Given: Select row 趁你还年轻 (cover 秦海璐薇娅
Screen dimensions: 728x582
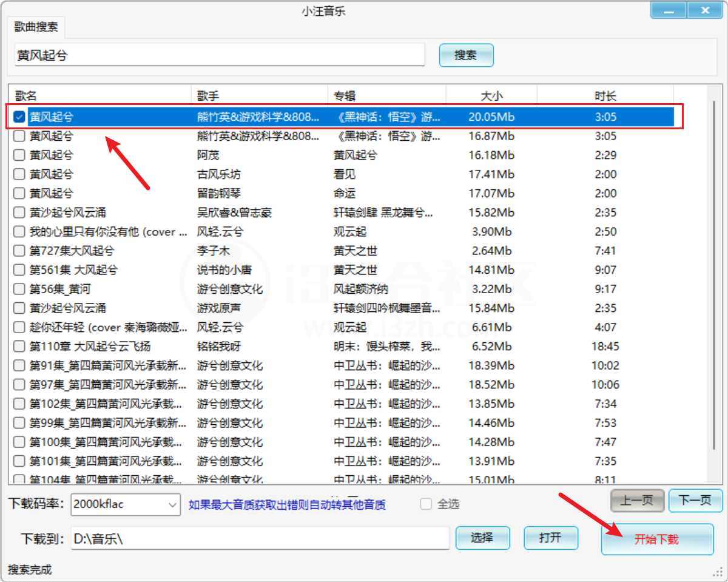Looking at the screenshot, I should point(341,327).
